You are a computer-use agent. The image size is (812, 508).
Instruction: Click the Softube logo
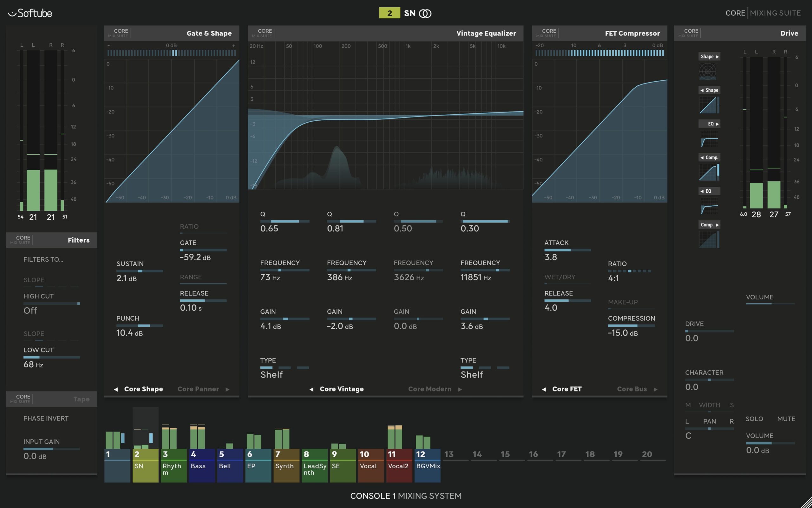pyautogui.click(x=30, y=13)
